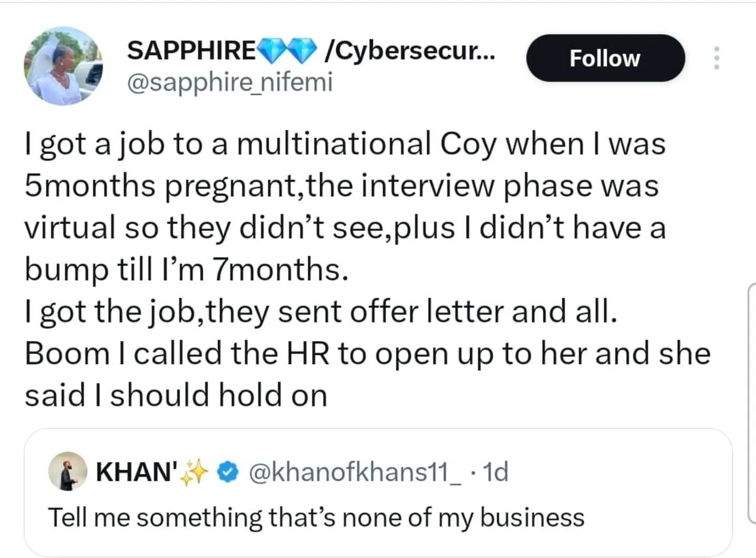This screenshot has width=756, height=558.
Task: Click the truncated /Cybersecur... name text
Action: (410, 51)
